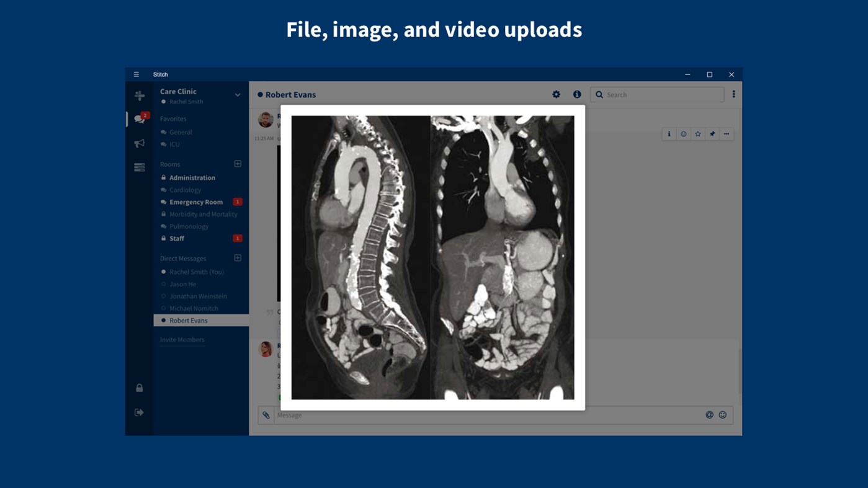Click the lock icon near the sidebar bottom
This screenshot has width=868, height=488.
coord(140,387)
